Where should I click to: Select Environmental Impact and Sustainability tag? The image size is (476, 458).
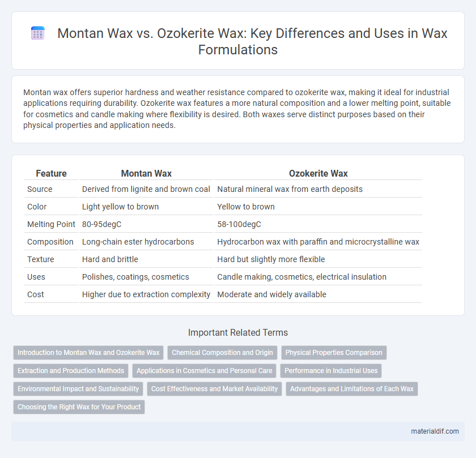[78, 389]
